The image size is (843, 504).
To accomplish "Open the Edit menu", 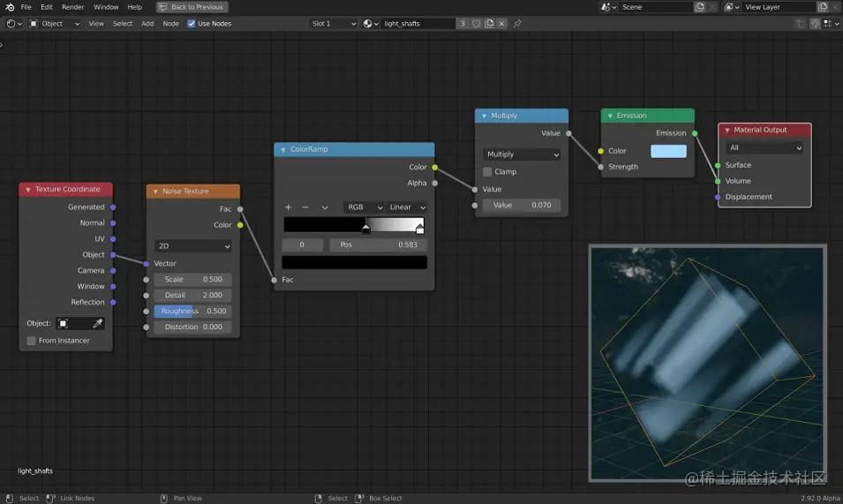I will 47,7.
